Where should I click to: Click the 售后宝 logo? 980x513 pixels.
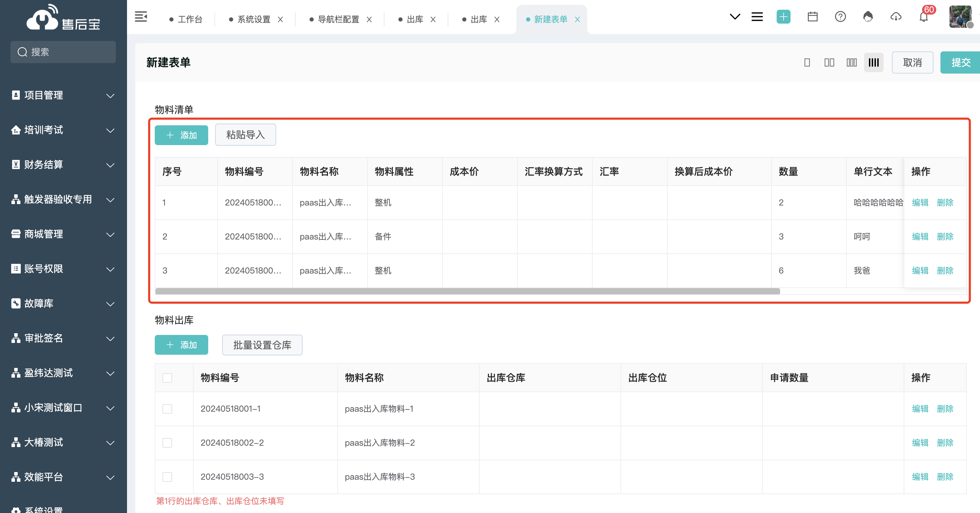[63, 18]
